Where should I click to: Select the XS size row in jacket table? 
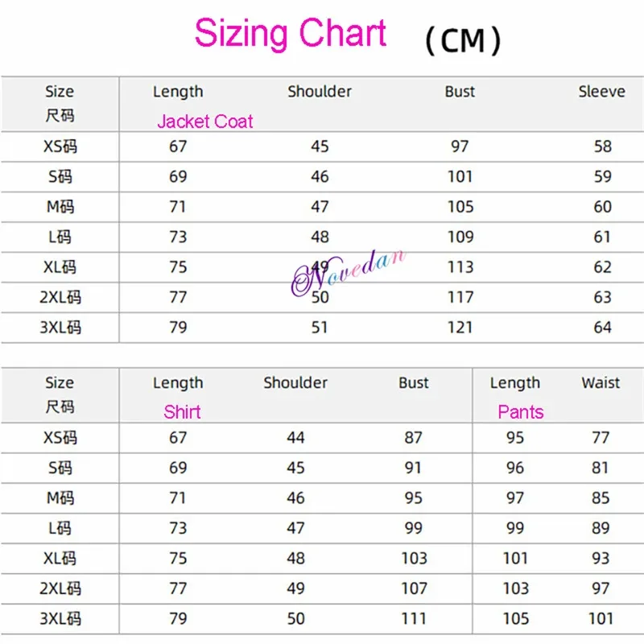click(x=60, y=147)
